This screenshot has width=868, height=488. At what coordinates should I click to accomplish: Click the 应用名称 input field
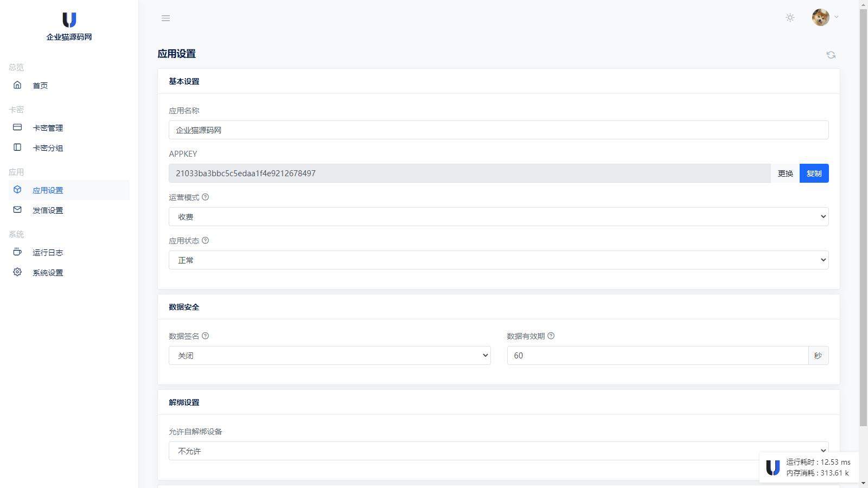point(498,130)
